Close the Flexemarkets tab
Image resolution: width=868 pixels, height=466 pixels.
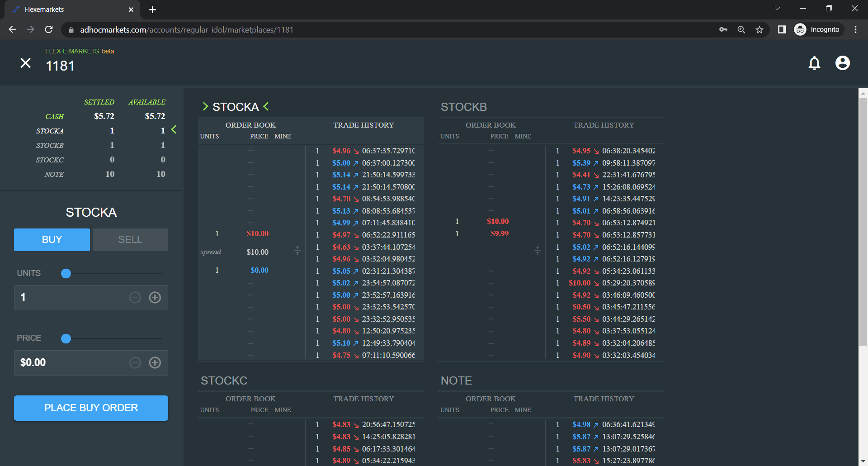point(131,10)
